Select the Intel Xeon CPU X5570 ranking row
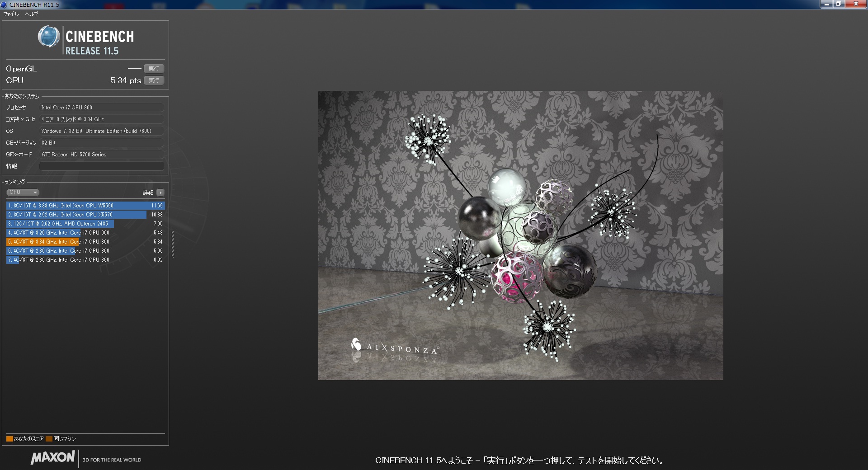The width and height of the screenshot is (868, 470). pos(85,215)
